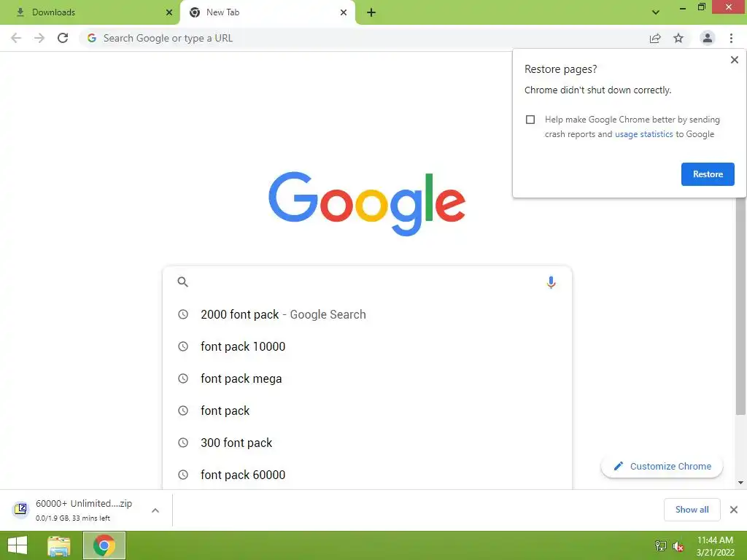Click the scrollbar down arrow
The width and height of the screenshot is (747, 560).
pyautogui.click(x=740, y=483)
